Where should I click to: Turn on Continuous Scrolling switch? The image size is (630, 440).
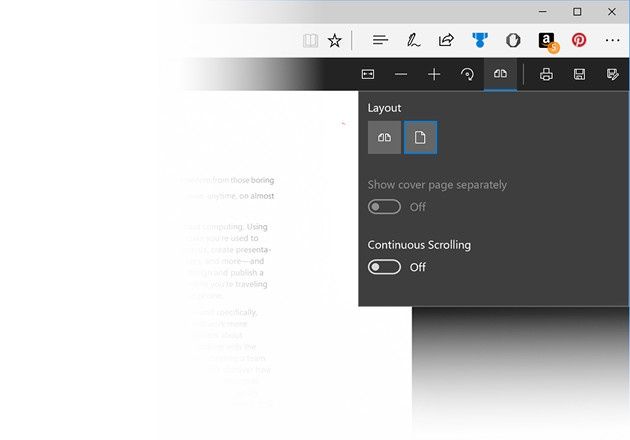point(384,267)
